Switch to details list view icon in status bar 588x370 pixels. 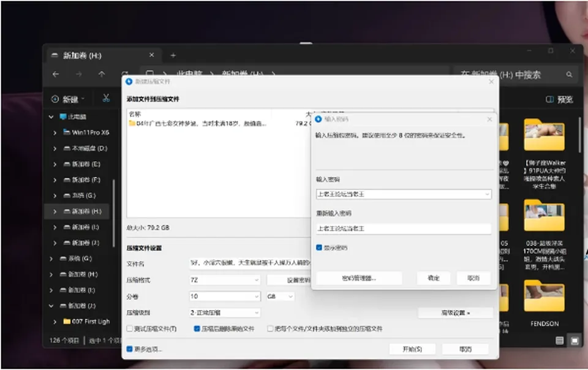pyautogui.click(x=559, y=341)
